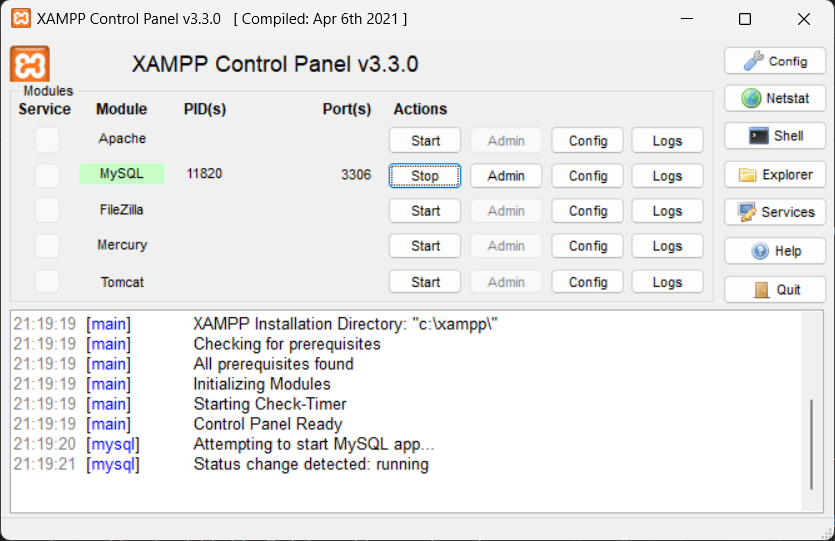Toggle the FileZilla service checkbox
835x541 pixels.
tap(47, 210)
